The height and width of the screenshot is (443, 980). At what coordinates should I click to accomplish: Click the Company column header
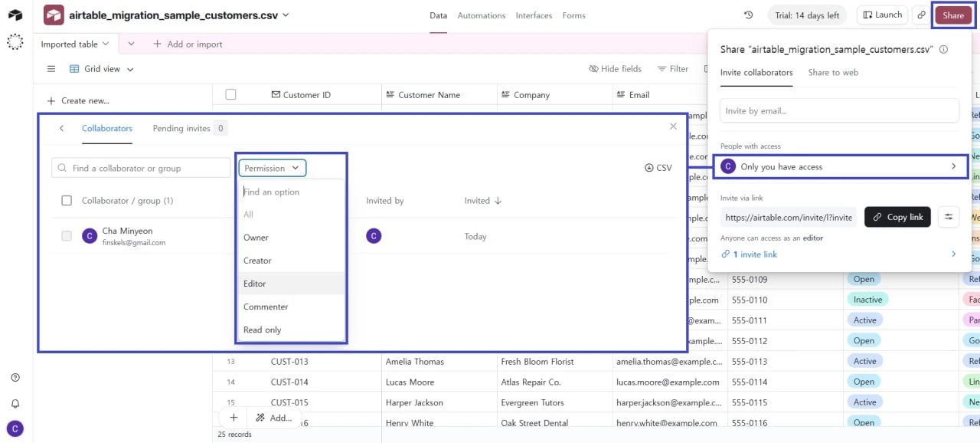pyautogui.click(x=555, y=95)
